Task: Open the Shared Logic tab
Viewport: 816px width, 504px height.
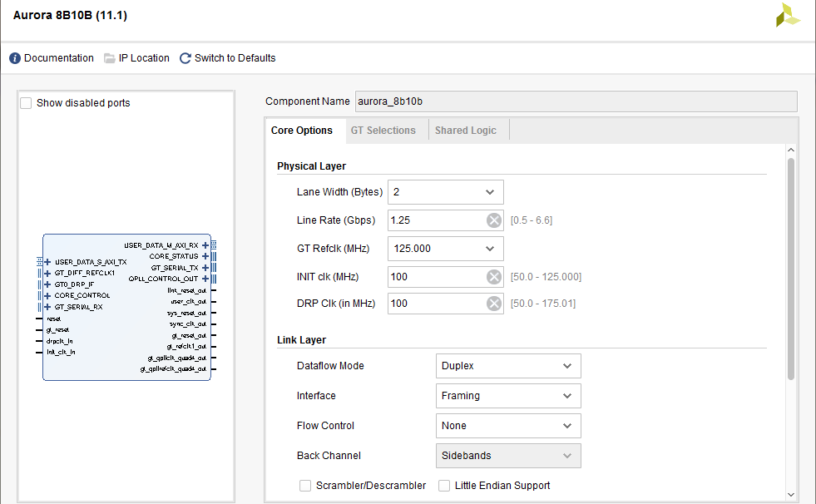Action: pos(468,130)
